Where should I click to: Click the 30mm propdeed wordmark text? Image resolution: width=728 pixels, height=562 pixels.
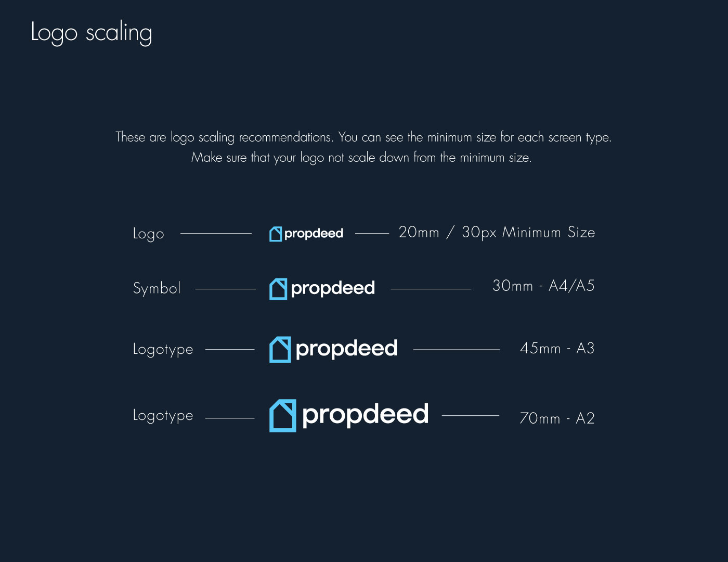point(333,289)
